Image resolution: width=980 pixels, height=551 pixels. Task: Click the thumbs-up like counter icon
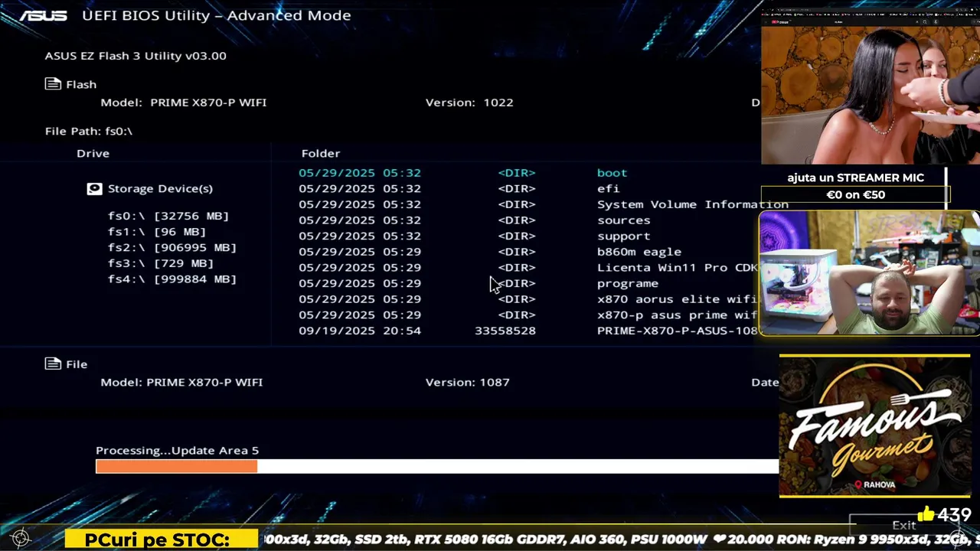[926, 514]
